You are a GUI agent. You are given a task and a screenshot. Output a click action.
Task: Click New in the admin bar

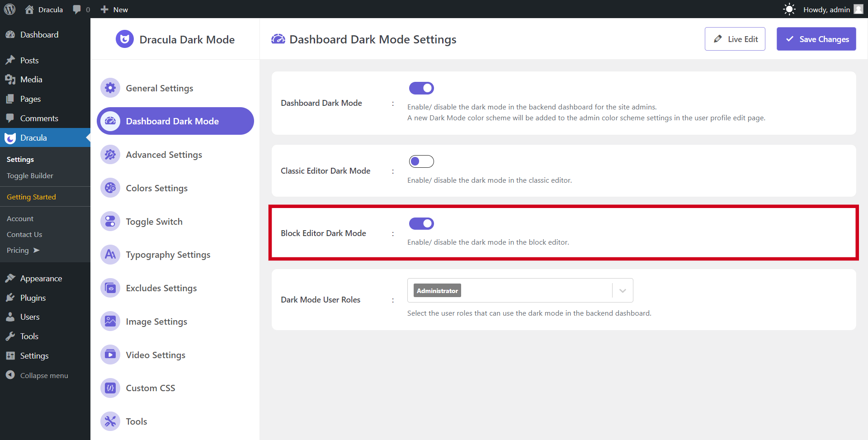point(114,9)
